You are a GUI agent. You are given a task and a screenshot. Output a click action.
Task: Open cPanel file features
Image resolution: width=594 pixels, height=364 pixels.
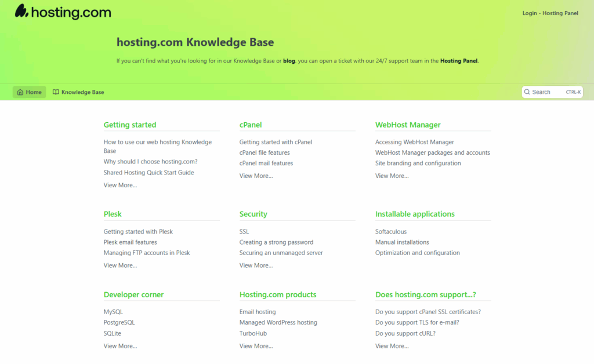click(265, 152)
